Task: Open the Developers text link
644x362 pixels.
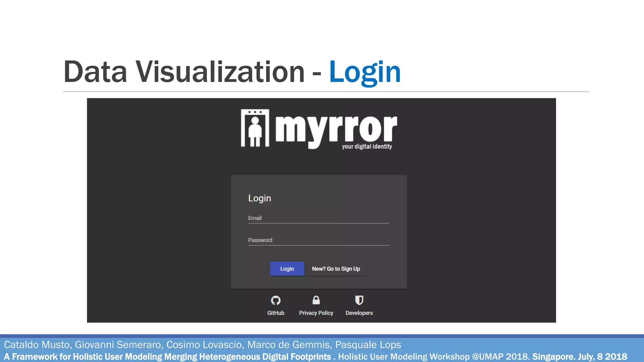Action: click(x=359, y=313)
